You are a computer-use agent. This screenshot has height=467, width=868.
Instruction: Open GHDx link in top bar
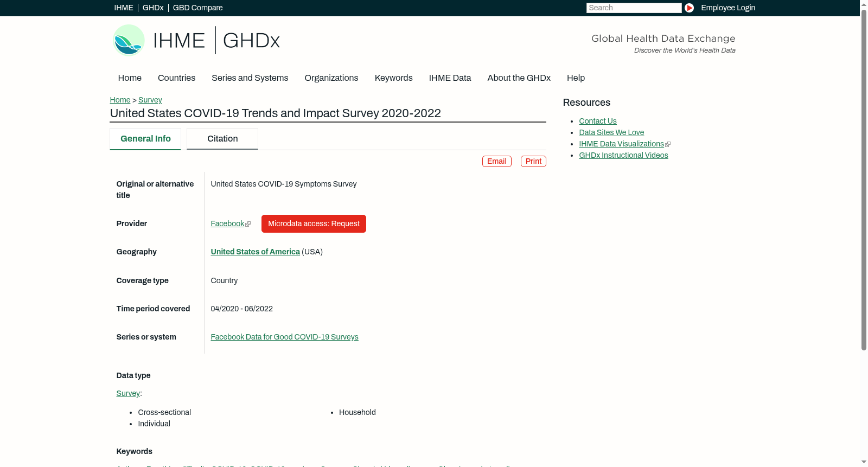click(x=153, y=8)
